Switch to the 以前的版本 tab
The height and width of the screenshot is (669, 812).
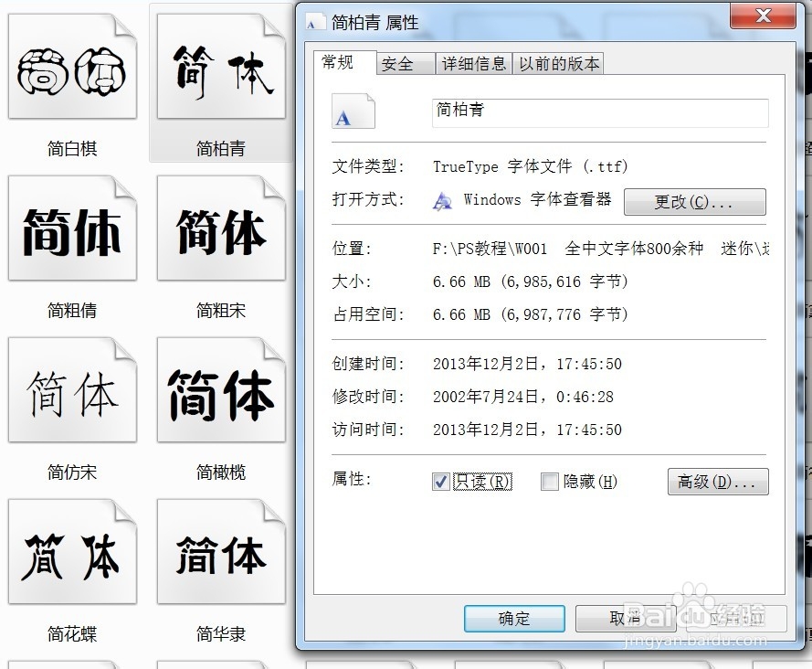(558, 63)
